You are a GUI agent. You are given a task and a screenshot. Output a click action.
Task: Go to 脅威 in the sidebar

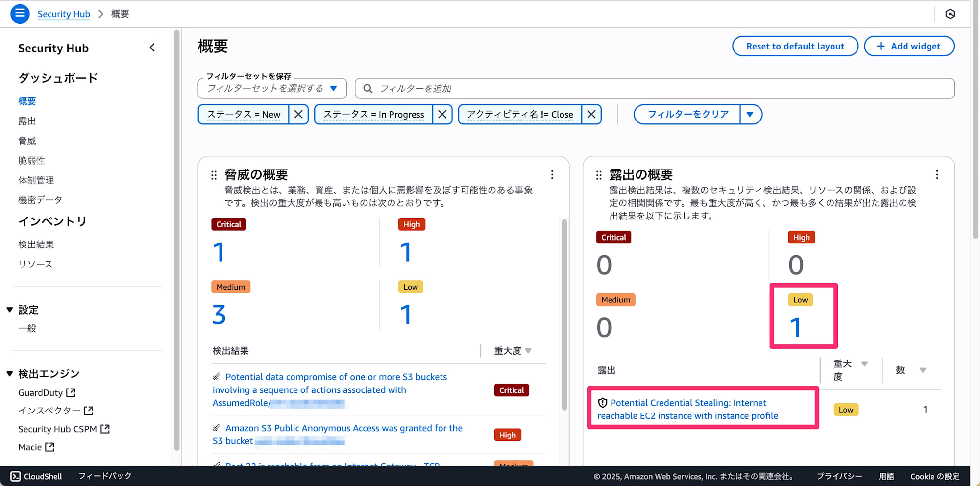27,141
